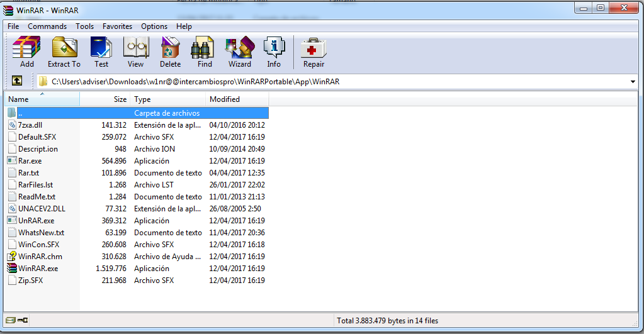Click modified date 26/08/2005 2:50
Screen dimensions: 644x334
point(235,208)
